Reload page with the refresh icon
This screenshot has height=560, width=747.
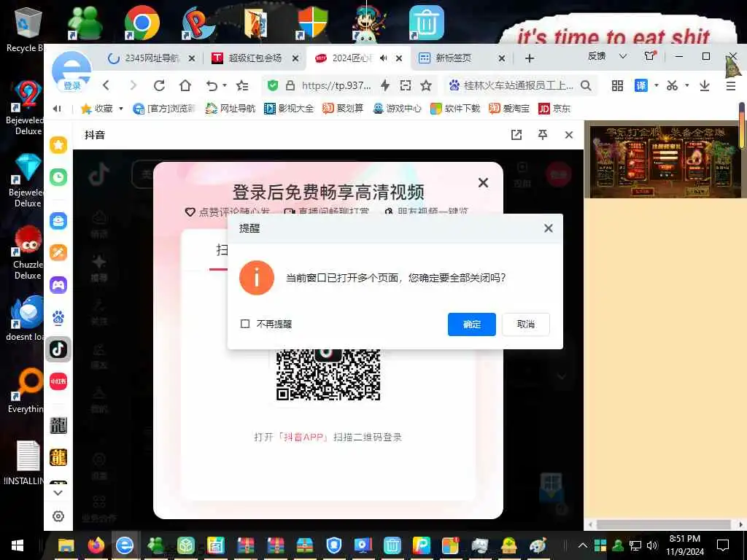click(159, 85)
